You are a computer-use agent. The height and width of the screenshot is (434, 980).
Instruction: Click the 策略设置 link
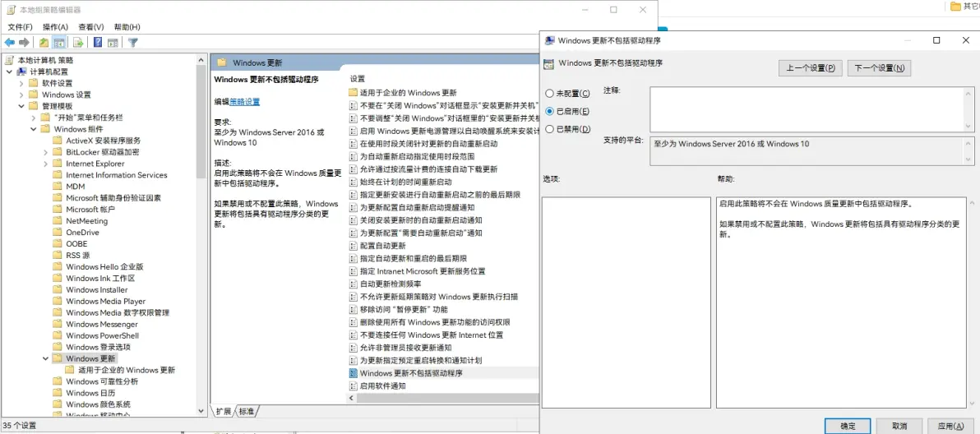click(244, 102)
